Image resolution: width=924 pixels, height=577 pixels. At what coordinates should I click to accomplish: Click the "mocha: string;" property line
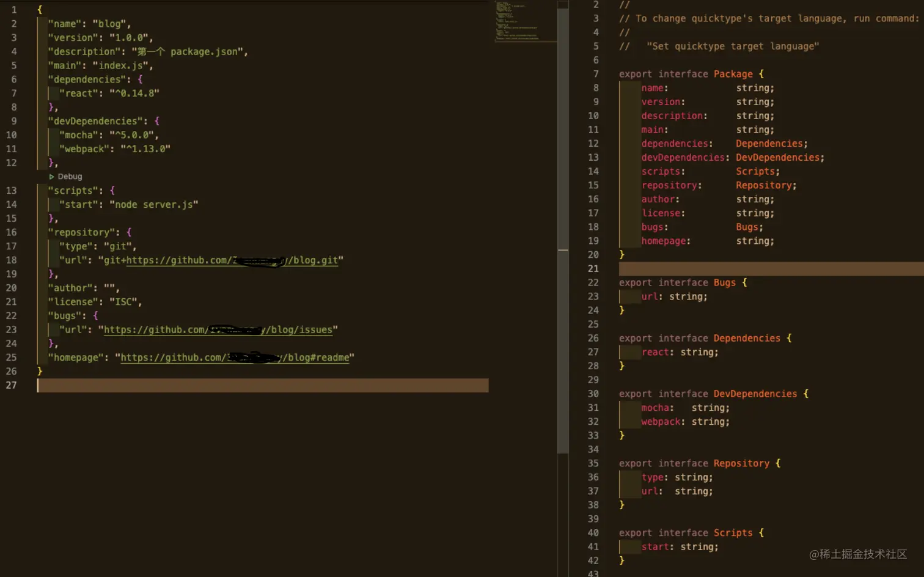tap(685, 408)
